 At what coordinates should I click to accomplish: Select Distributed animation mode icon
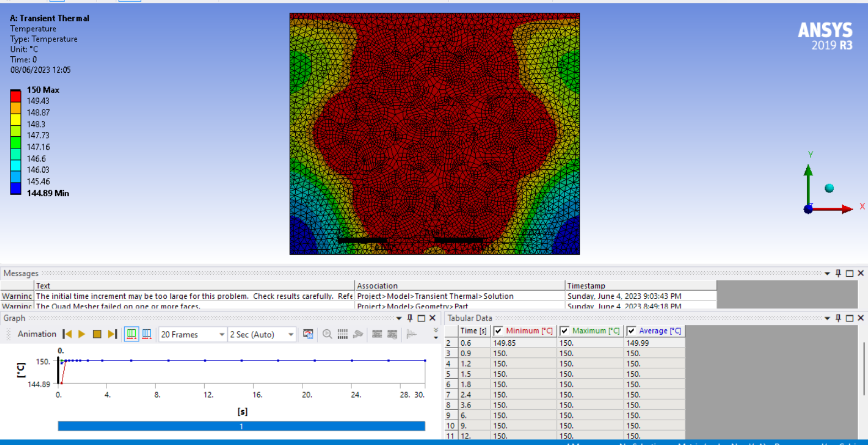point(131,334)
